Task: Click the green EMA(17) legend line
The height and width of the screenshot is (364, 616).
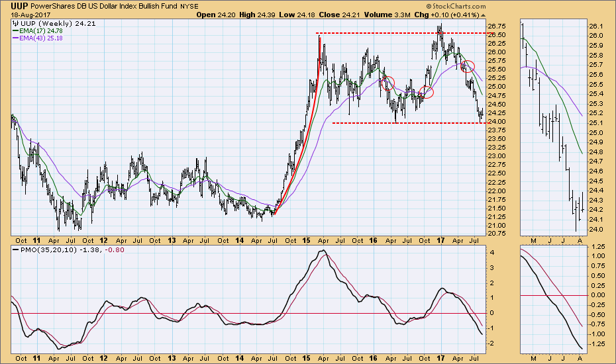Action: pos(16,30)
